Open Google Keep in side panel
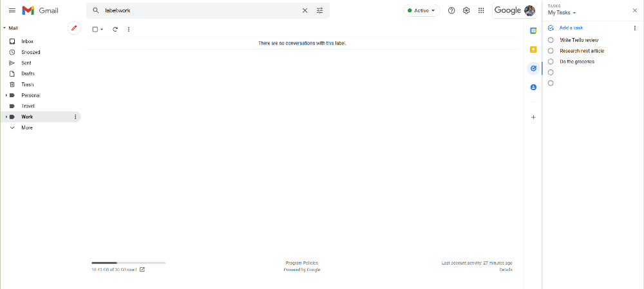This screenshot has width=644, height=289. (x=533, y=49)
